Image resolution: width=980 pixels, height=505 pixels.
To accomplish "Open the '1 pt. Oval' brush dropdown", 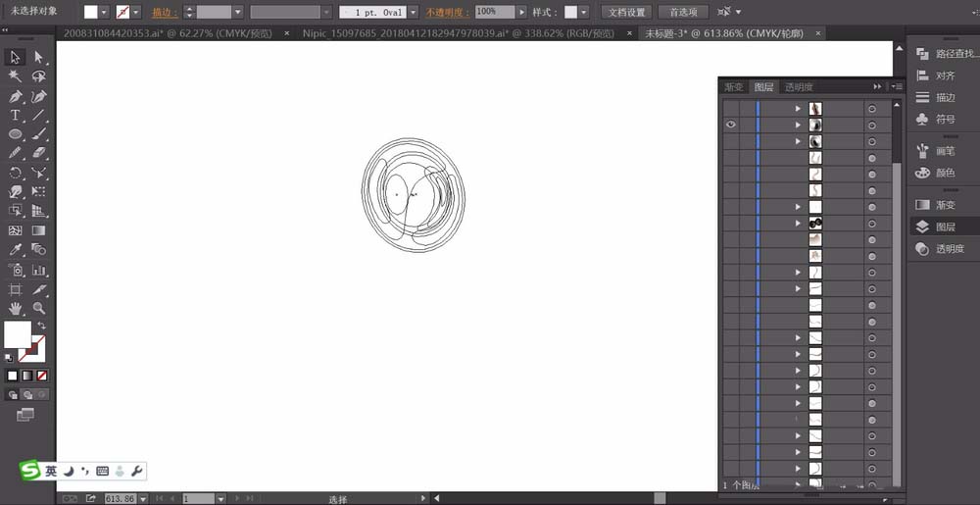I will tap(413, 12).
